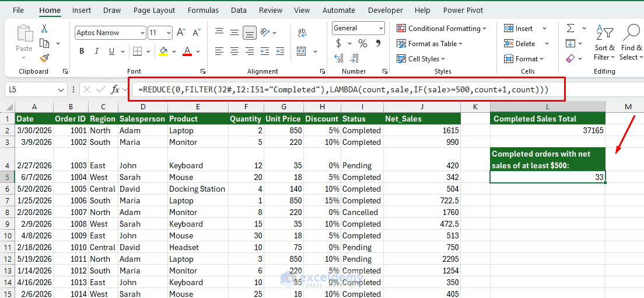
Task: Click the Clear eraser icon
Action: (x=570, y=59)
